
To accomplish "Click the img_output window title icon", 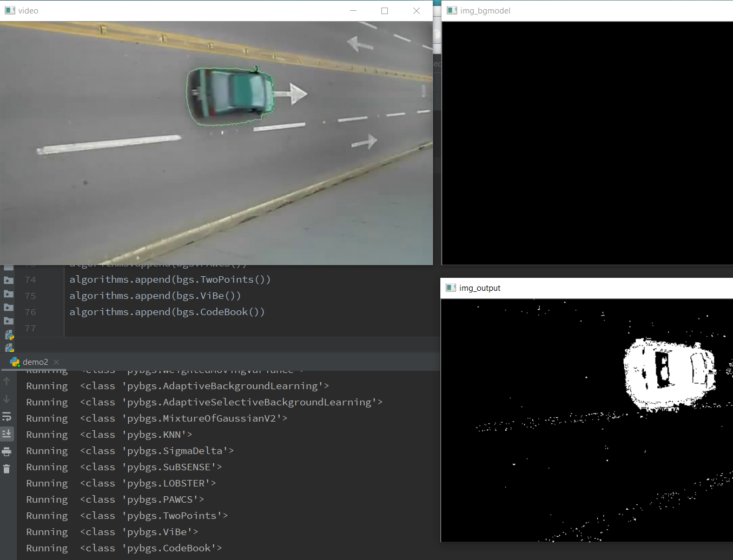I will tap(451, 288).
